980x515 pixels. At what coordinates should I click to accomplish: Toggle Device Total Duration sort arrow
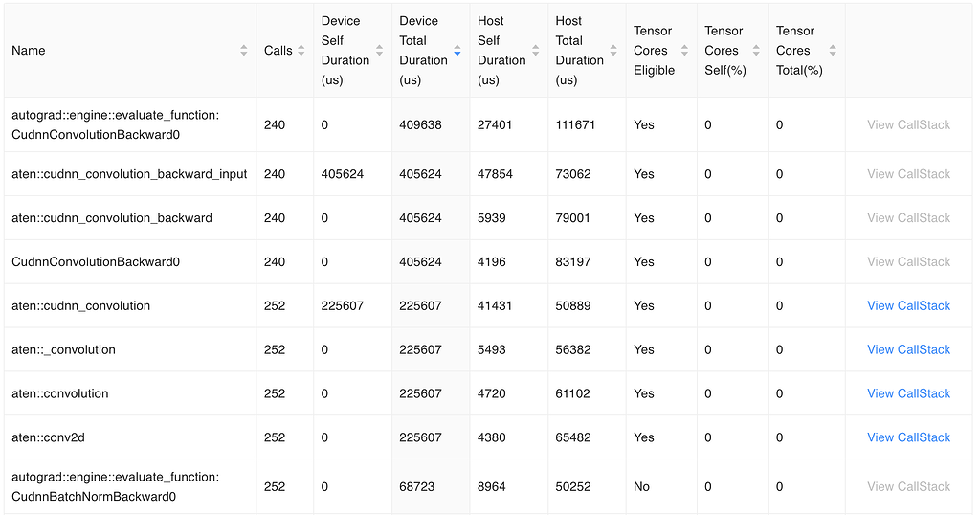457,51
